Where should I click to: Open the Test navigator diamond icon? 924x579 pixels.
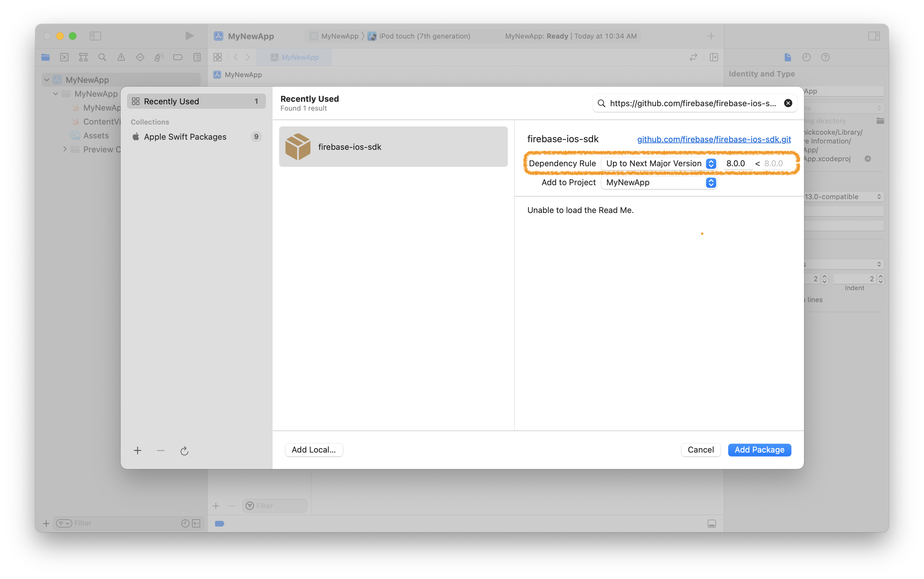pyautogui.click(x=140, y=58)
